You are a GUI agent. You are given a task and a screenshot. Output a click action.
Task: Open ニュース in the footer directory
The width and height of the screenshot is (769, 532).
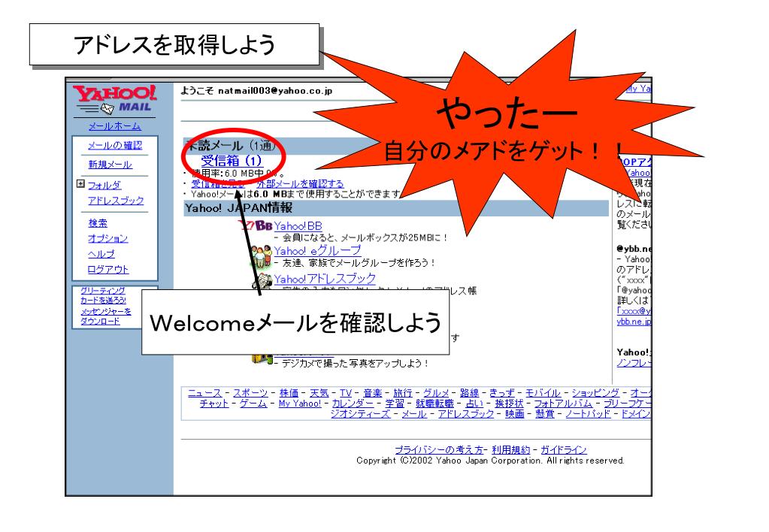click(x=204, y=393)
